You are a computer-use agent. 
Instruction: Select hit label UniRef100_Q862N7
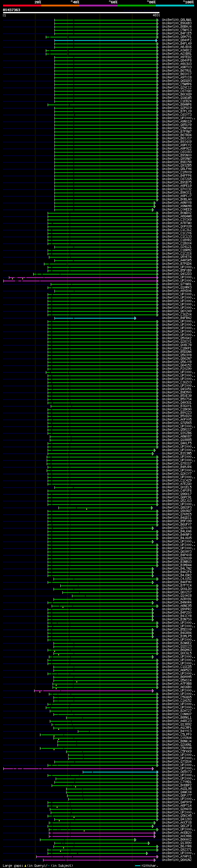tap(177, 358)
